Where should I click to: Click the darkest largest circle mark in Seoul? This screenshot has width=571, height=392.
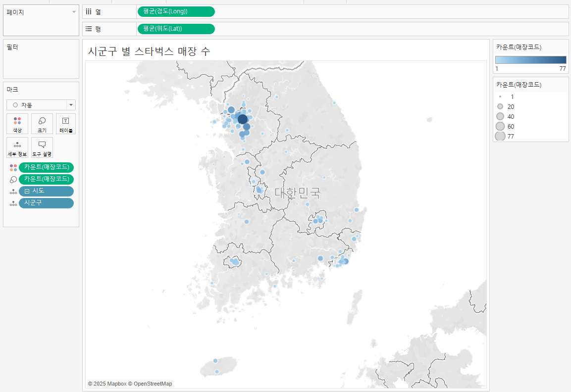pyautogui.click(x=243, y=119)
